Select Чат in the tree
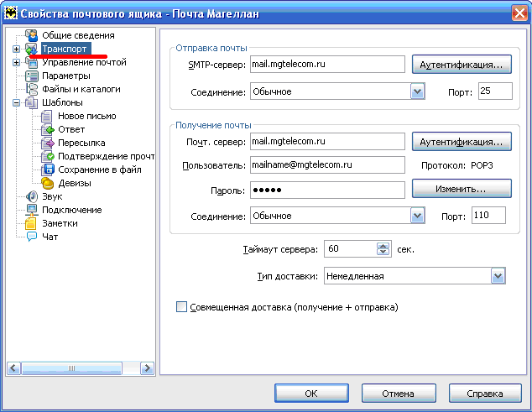This screenshot has height=412, width=532. (x=50, y=237)
